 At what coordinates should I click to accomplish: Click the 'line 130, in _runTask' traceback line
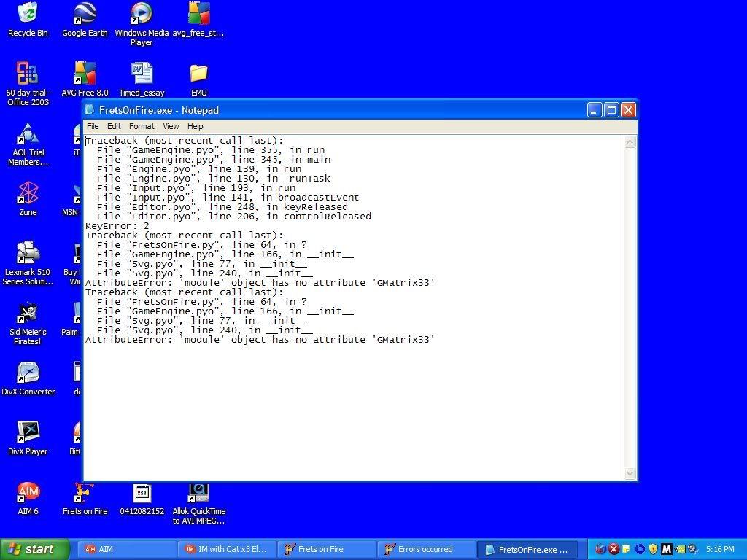point(214,179)
